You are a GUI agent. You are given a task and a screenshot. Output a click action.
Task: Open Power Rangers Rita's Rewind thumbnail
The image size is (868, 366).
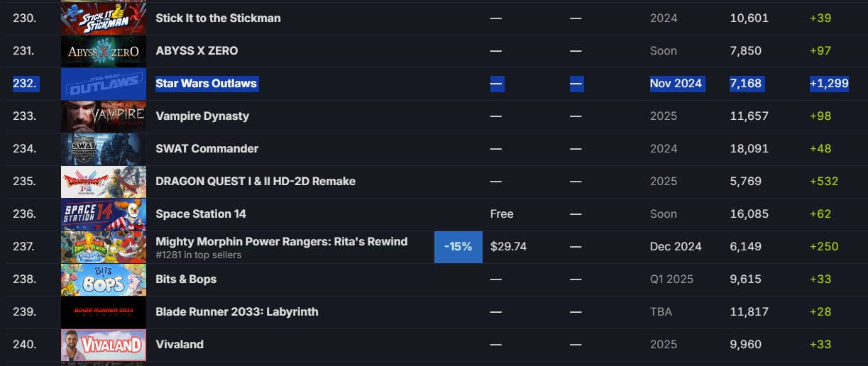(104, 247)
